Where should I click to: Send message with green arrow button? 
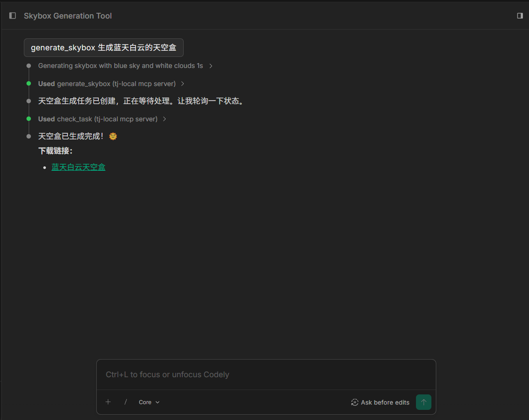click(x=423, y=402)
